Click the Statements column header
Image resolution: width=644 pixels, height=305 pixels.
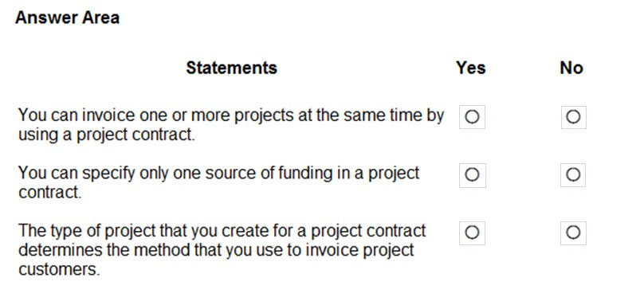click(232, 68)
